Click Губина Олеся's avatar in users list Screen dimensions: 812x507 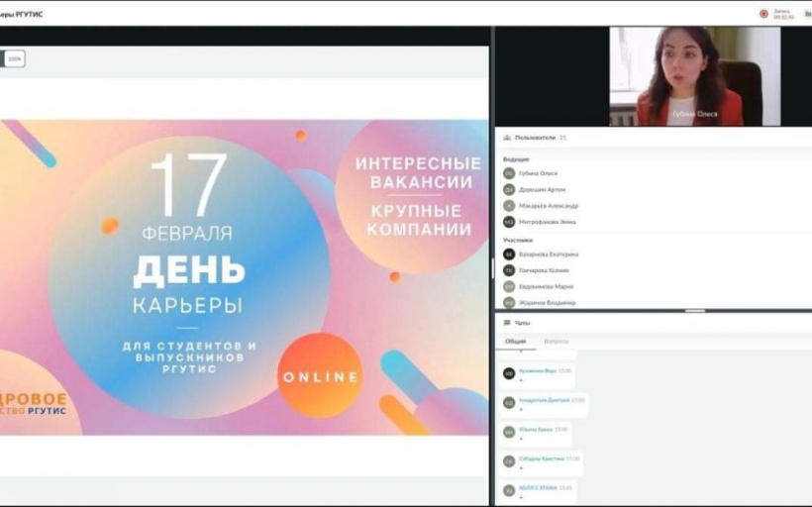pyautogui.click(x=509, y=173)
